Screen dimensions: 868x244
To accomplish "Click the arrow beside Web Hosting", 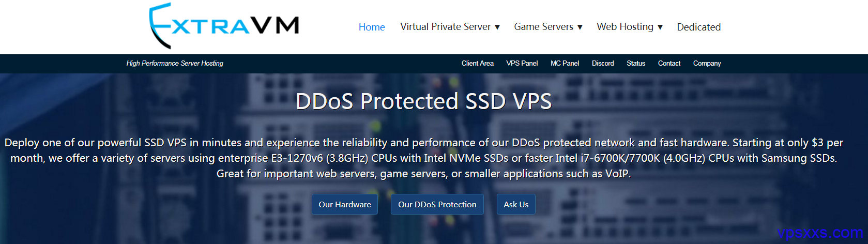I will pos(660,27).
